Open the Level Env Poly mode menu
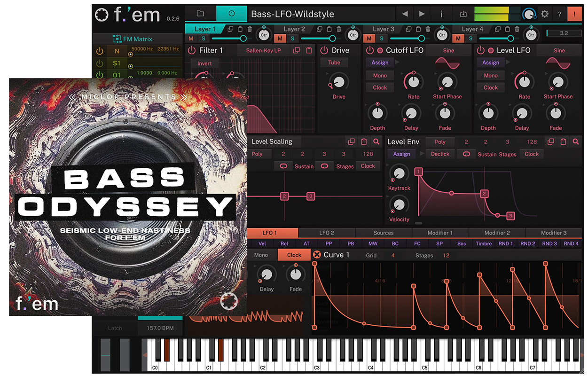This screenshot has height=376, width=588. click(x=440, y=141)
